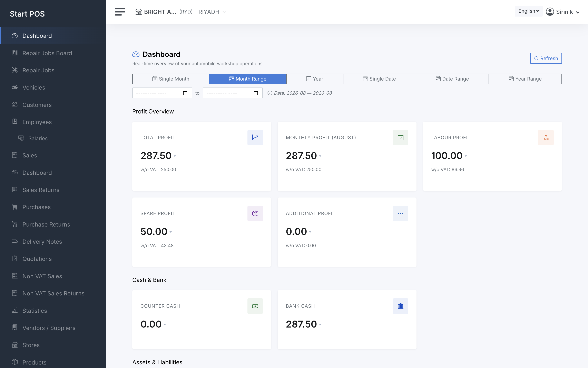
Task: Click the Vehicles car icon in sidebar
Action: 14,87
